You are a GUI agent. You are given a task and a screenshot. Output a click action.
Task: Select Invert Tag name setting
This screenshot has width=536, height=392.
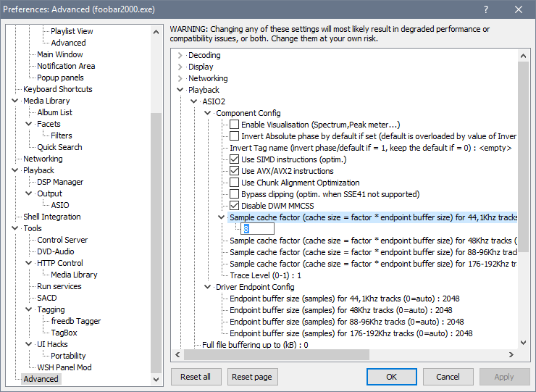point(371,148)
